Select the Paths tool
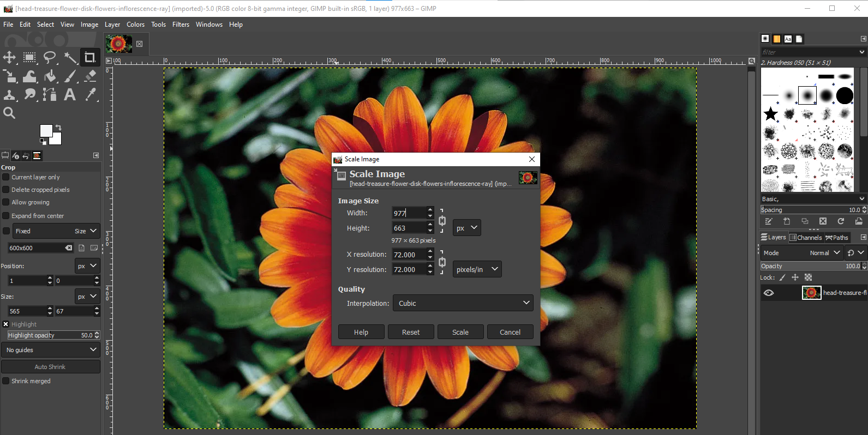 pos(50,95)
